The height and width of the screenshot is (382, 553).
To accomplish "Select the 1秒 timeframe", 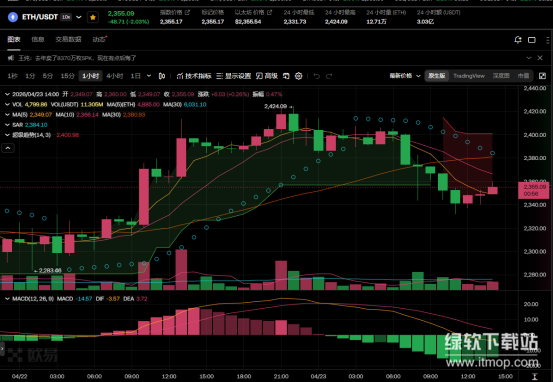I will (13, 76).
